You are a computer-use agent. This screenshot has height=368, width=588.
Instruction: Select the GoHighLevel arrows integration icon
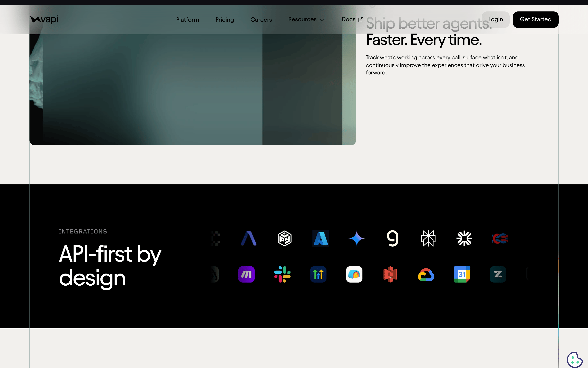point(318,274)
